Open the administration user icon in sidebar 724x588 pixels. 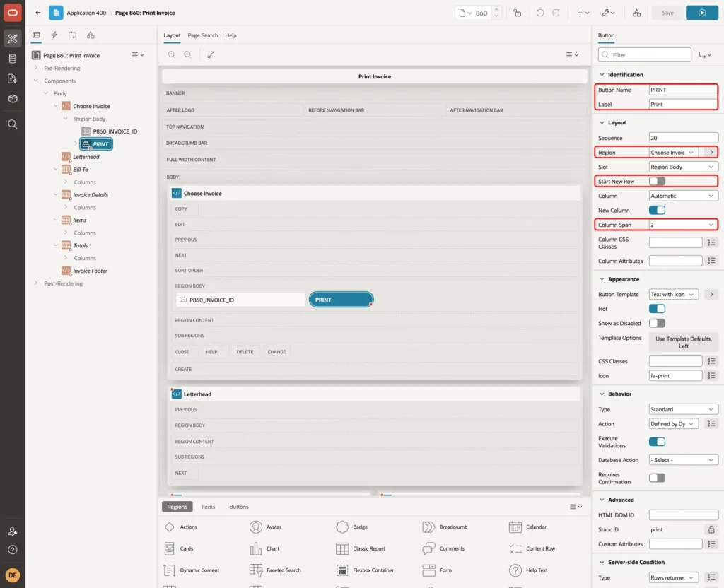(13, 531)
